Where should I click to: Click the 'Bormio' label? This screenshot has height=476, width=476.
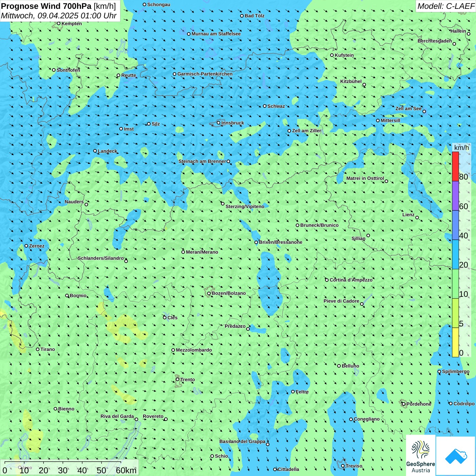click(78, 295)
